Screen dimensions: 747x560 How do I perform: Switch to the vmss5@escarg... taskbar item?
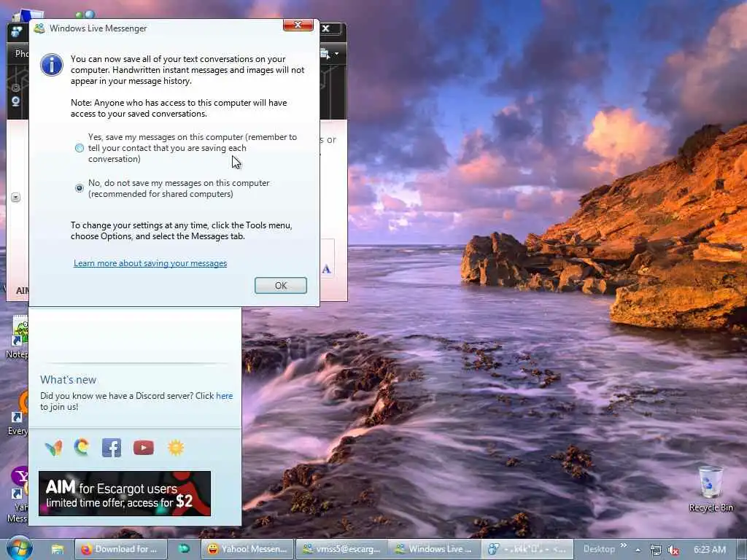click(341, 549)
